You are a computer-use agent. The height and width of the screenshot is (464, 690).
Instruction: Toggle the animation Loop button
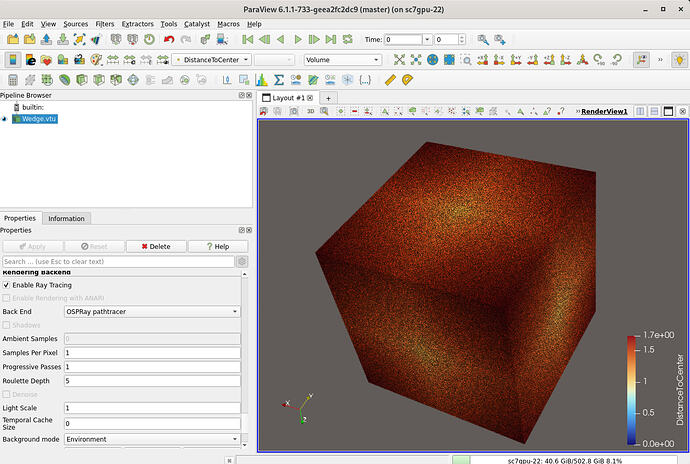tap(348, 40)
